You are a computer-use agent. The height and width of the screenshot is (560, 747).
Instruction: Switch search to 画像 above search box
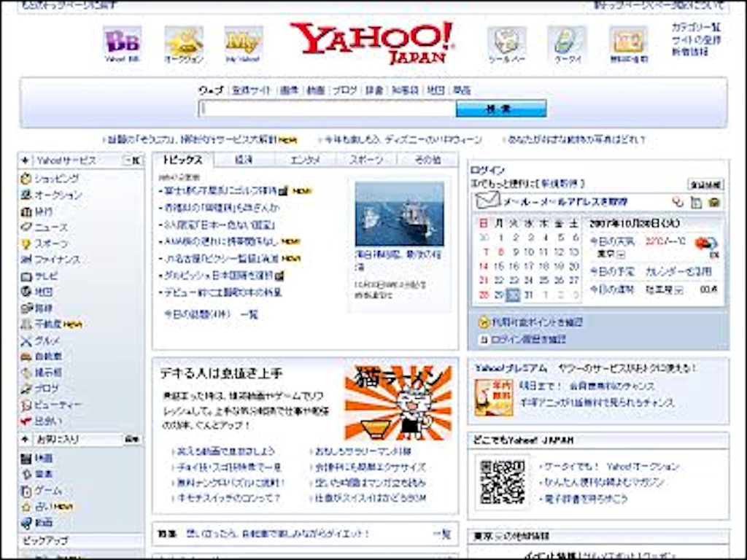click(289, 90)
